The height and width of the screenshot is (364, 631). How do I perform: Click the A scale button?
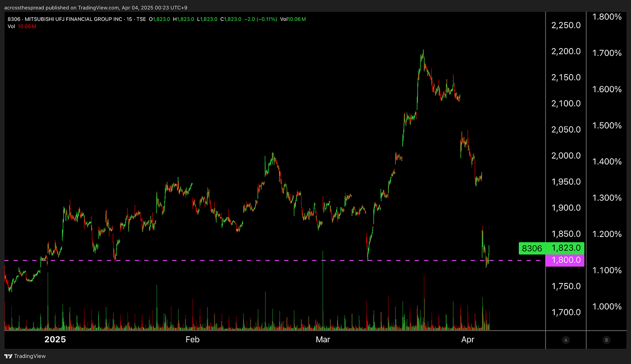[x=566, y=340]
